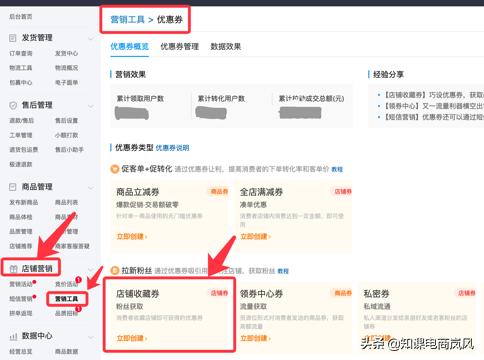The width and height of the screenshot is (484, 360).
Task: Open 拼单返现 in sidebar
Action: tap(21, 313)
